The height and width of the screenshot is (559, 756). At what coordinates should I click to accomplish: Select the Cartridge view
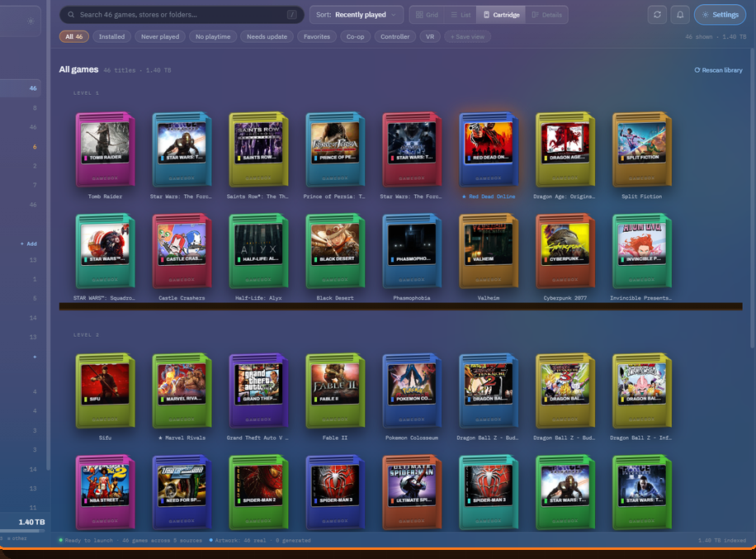point(502,15)
